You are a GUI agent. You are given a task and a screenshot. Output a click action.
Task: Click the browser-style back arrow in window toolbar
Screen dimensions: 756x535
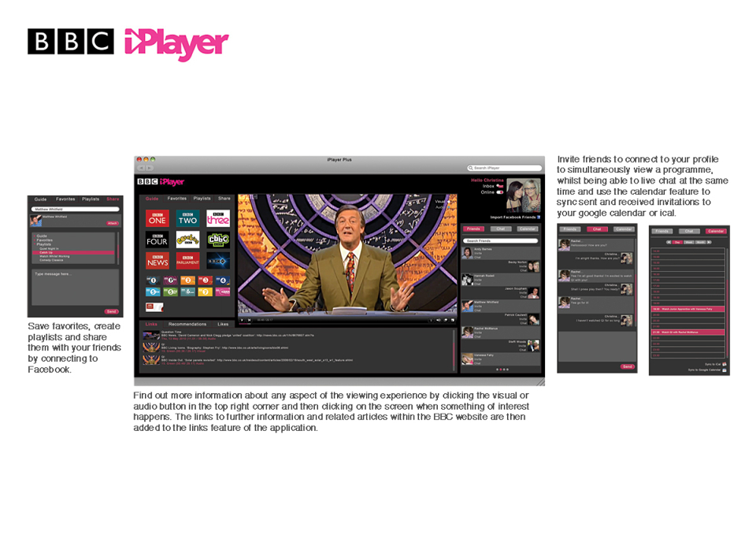point(141,168)
